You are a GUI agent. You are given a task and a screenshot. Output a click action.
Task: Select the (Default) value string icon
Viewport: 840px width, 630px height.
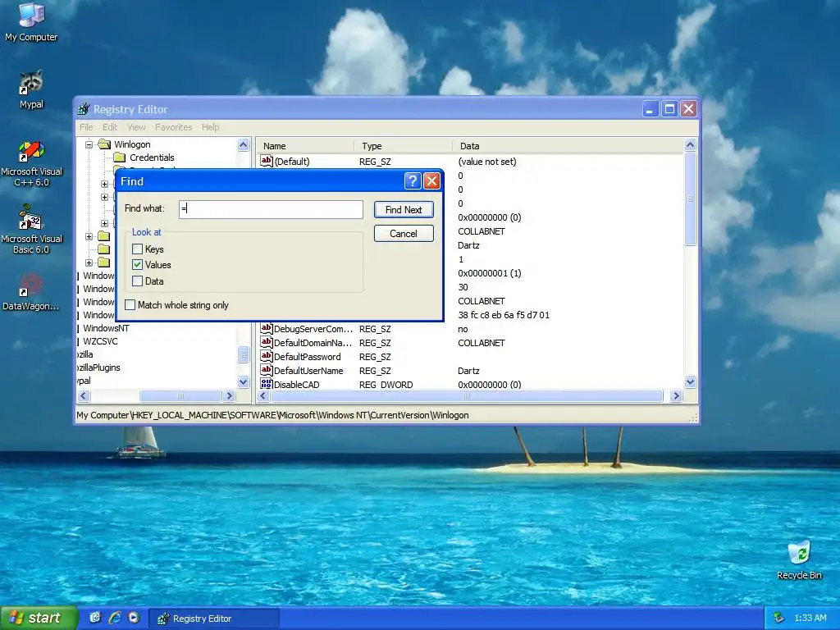(267, 161)
